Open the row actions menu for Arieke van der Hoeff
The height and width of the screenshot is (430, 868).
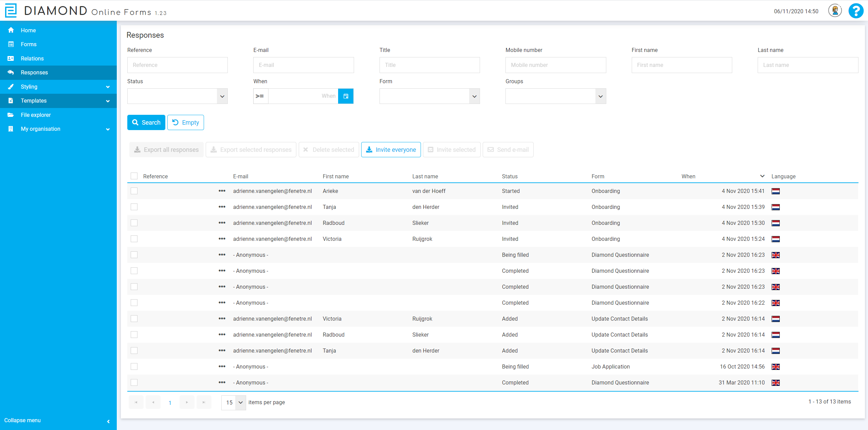(x=222, y=191)
